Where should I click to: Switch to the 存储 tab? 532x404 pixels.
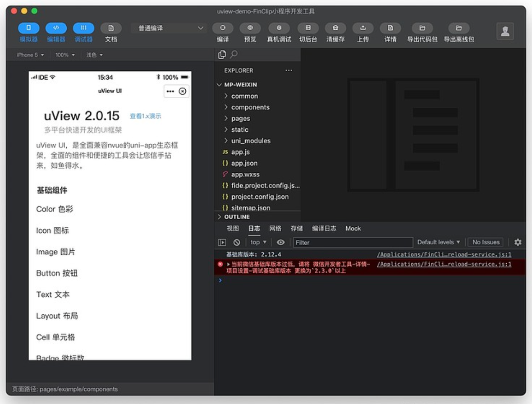pyautogui.click(x=297, y=228)
